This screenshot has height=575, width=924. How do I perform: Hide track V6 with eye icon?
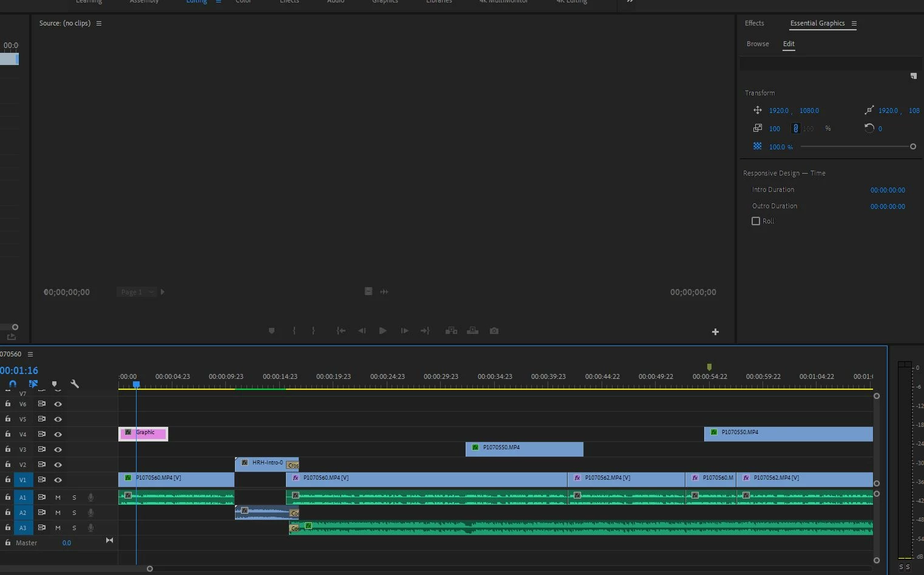click(58, 404)
